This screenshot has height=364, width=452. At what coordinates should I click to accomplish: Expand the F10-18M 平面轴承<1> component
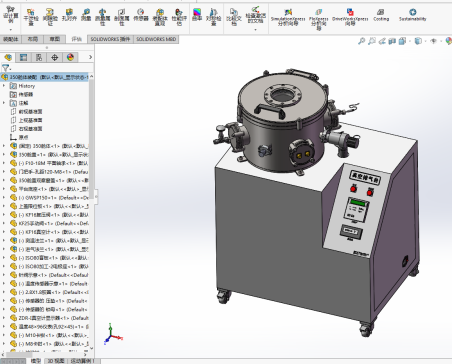tap(4, 163)
